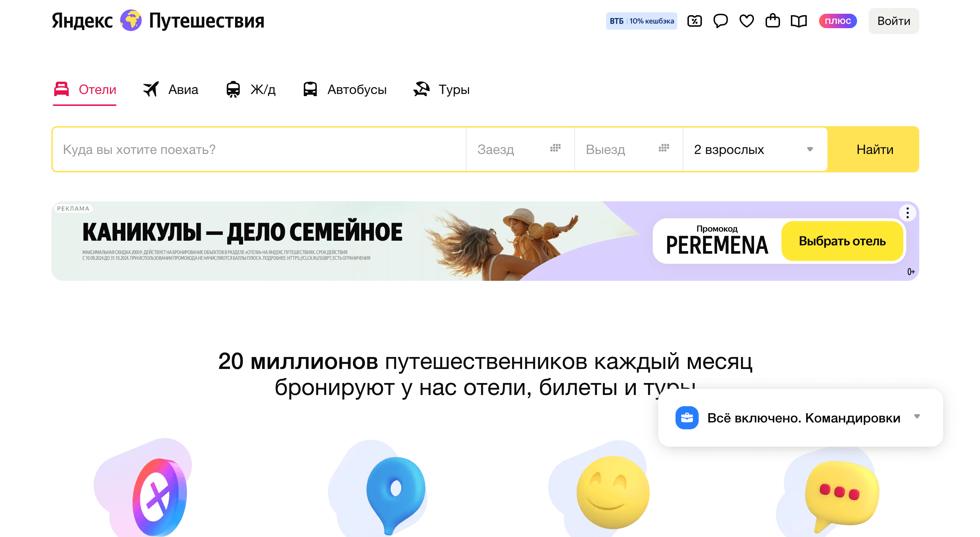Open the Заезд check-in date field
Screen dimensions: 980x537
[520, 149]
